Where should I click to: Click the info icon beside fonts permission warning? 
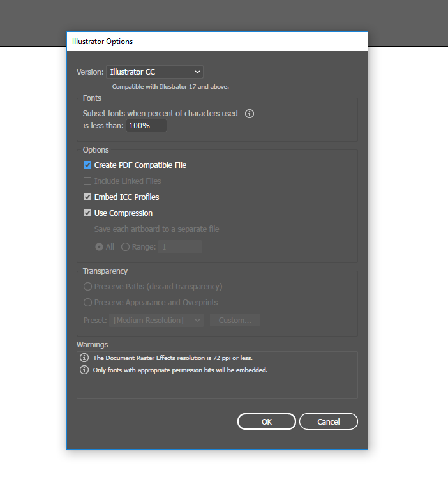tap(84, 370)
